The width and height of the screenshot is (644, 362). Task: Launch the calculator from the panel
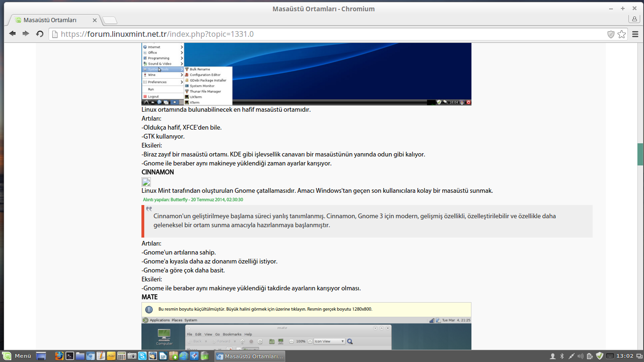[122, 356]
